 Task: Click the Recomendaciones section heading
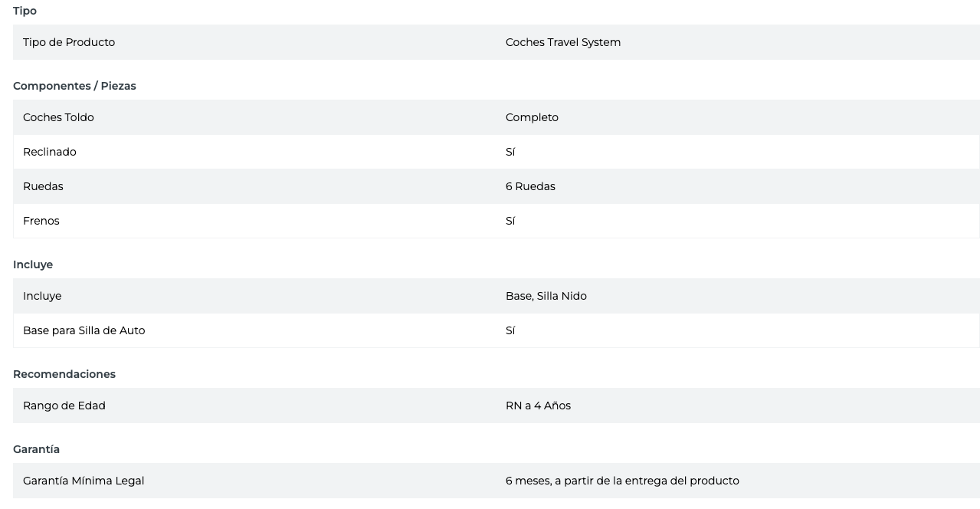pos(64,374)
